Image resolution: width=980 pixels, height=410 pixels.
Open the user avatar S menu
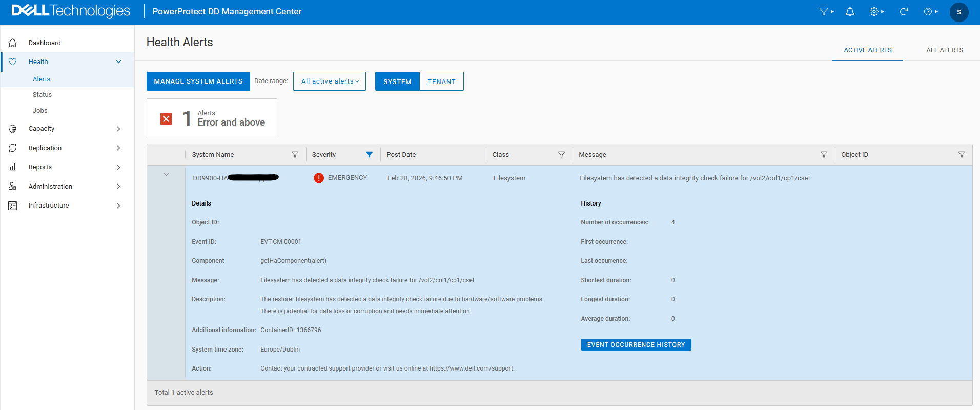(x=959, y=12)
